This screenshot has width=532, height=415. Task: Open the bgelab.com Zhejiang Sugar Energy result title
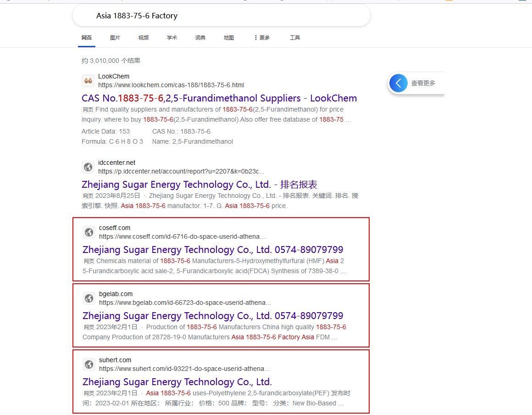(213, 316)
